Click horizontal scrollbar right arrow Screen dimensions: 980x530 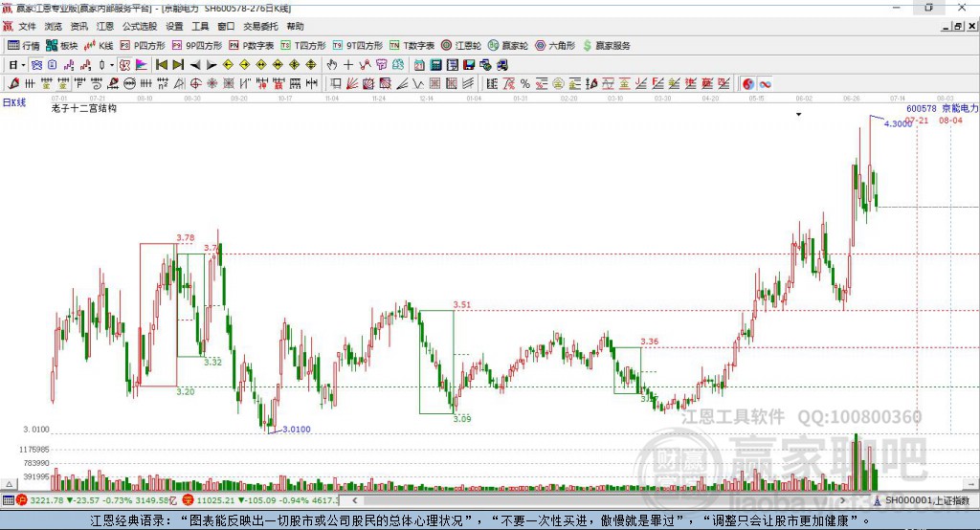point(843,500)
